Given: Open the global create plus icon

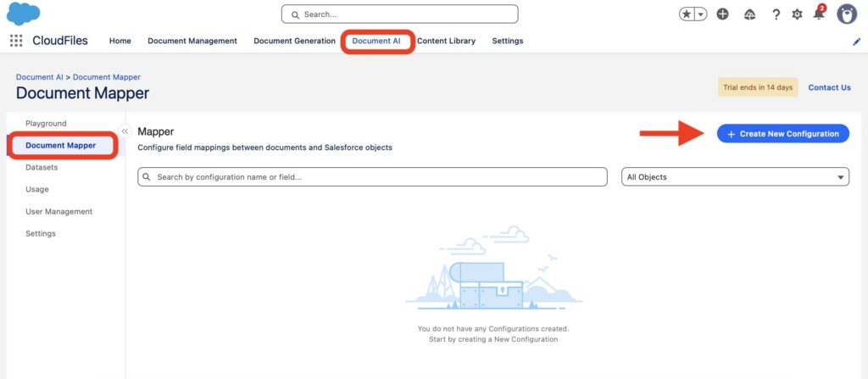Looking at the screenshot, I should [722, 14].
